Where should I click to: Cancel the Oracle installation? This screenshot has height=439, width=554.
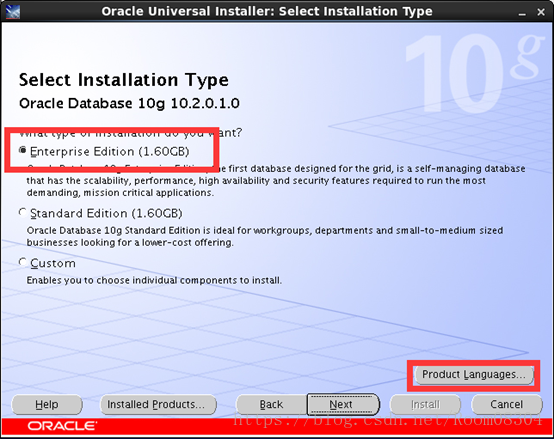[506, 404]
